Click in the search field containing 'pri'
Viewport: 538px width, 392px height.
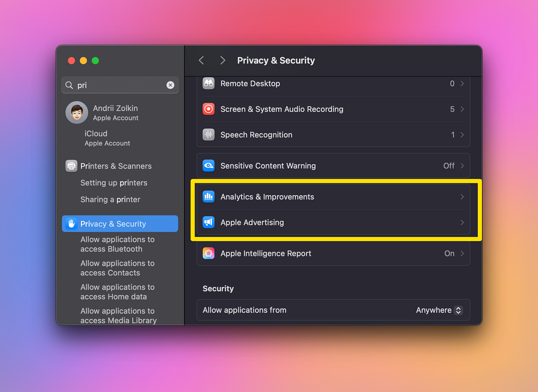point(120,85)
